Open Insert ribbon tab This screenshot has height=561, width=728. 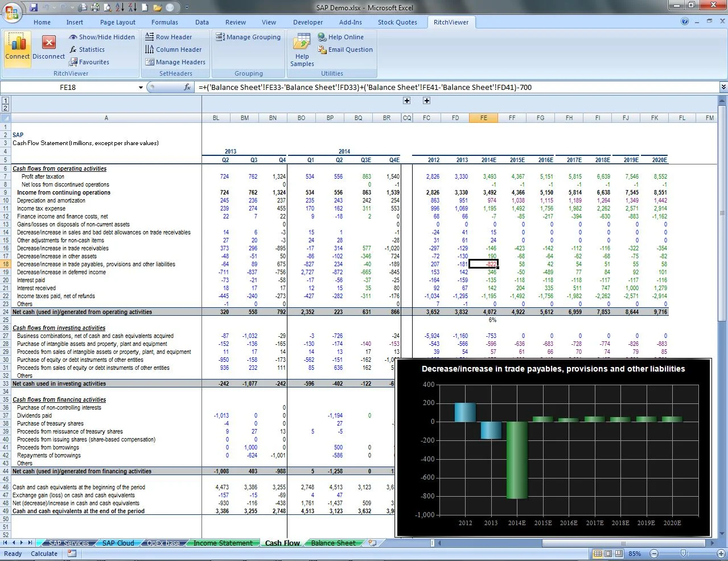tap(75, 22)
